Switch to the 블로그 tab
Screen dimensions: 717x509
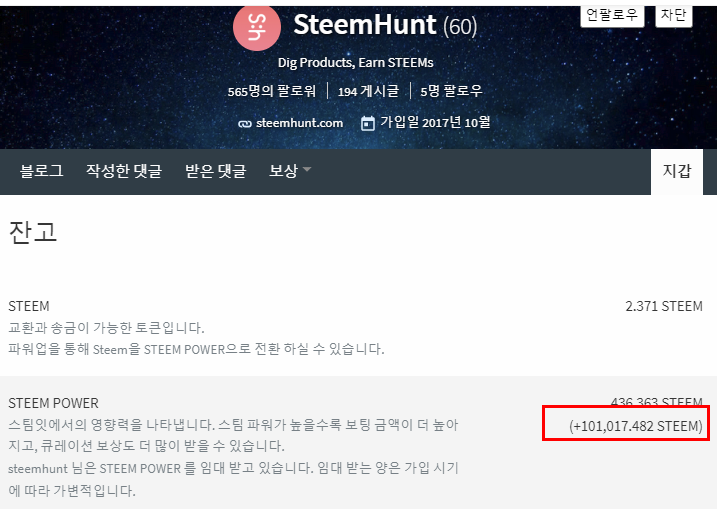pyautogui.click(x=41, y=171)
